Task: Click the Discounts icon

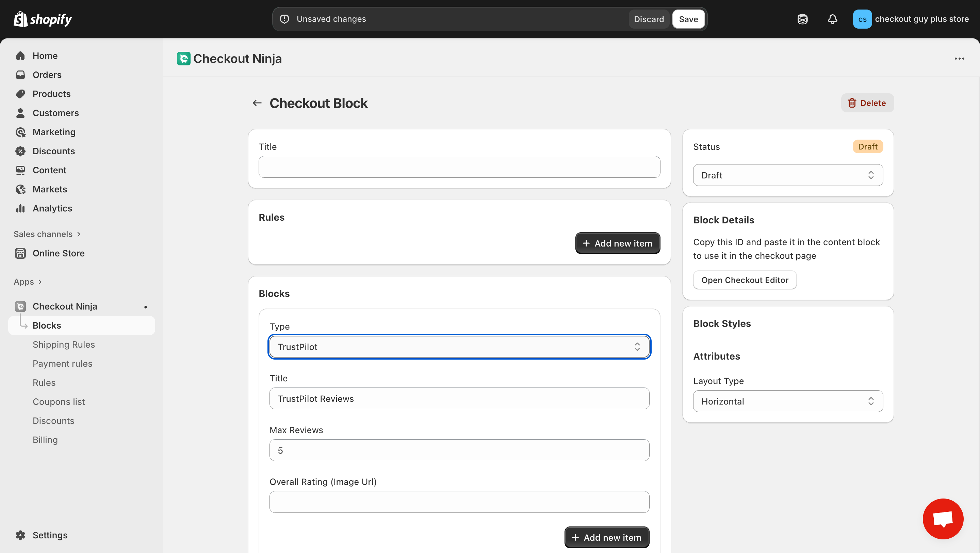Action: [x=20, y=151]
